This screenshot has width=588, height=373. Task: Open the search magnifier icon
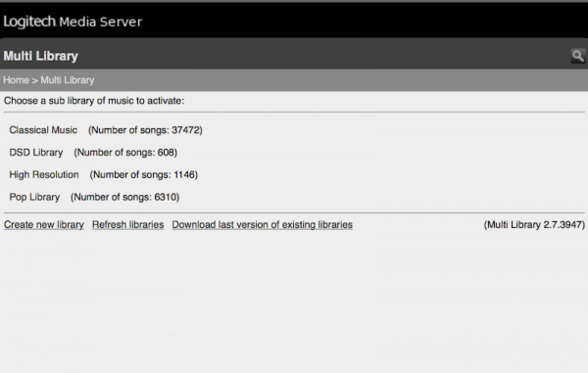point(578,56)
